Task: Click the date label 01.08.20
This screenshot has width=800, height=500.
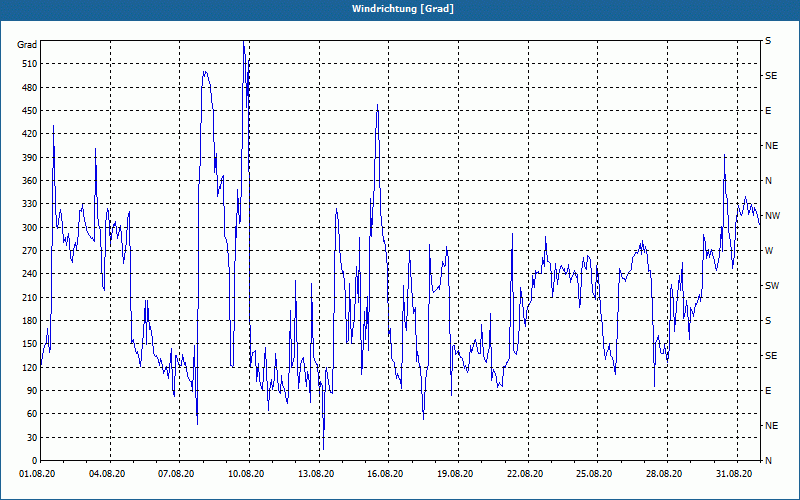Action: click(x=37, y=474)
